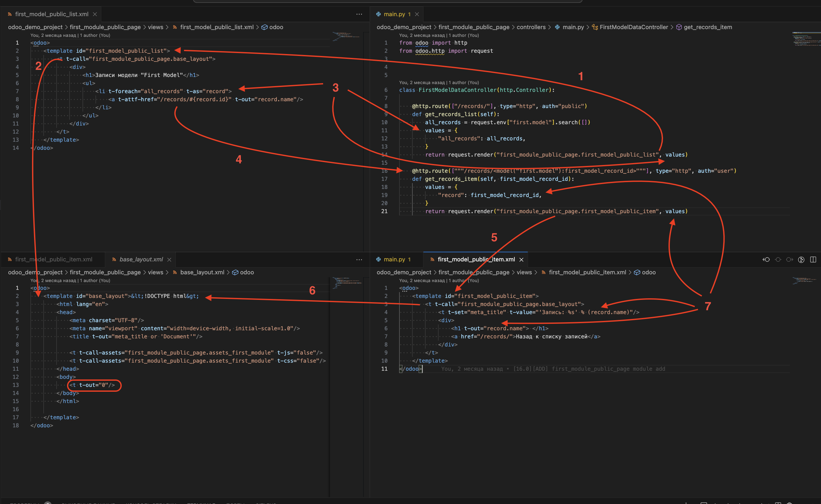This screenshot has width=821, height=504.
Task: Open the get_records_item method breadcrumb
Action: pos(708,27)
